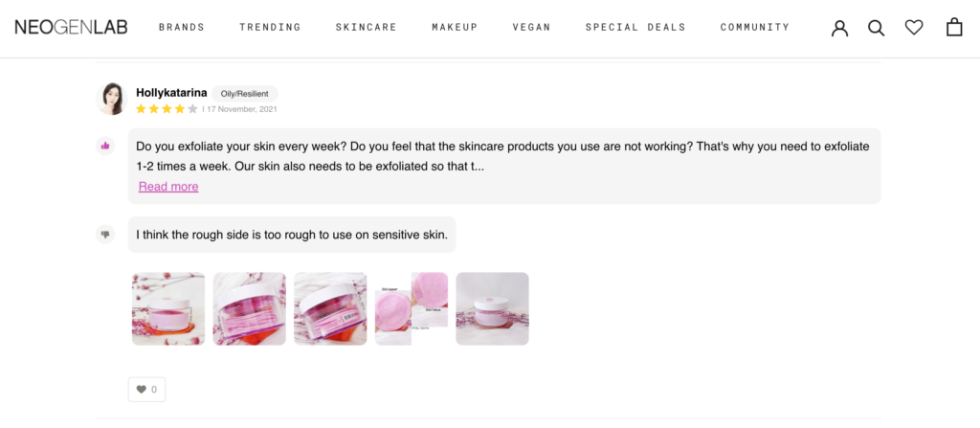View the cotton pads collage thumbnail
The height and width of the screenshot is (428, 980).
[x=412, y=308]
